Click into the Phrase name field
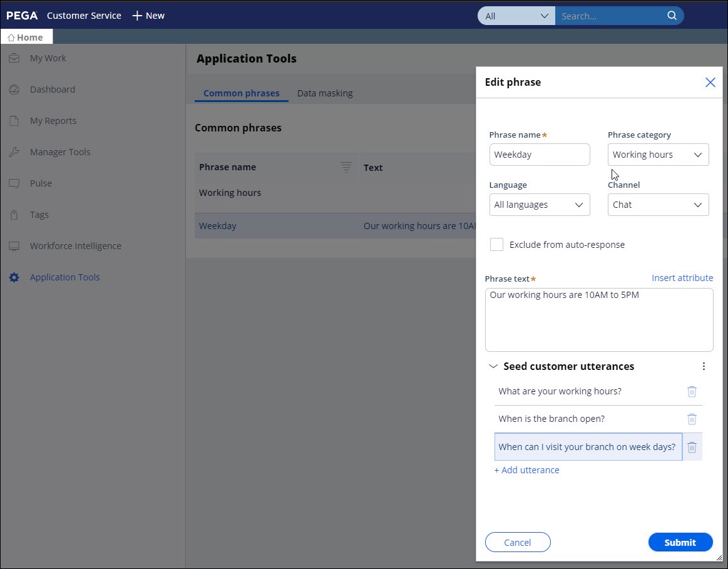The height and width of the screenshot is (569, 728). tap(539, 155)
